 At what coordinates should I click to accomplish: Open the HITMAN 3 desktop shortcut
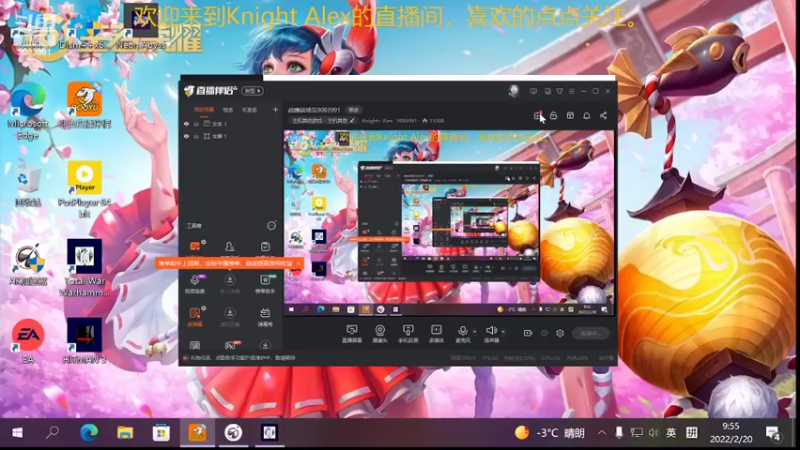click(84, 341)
